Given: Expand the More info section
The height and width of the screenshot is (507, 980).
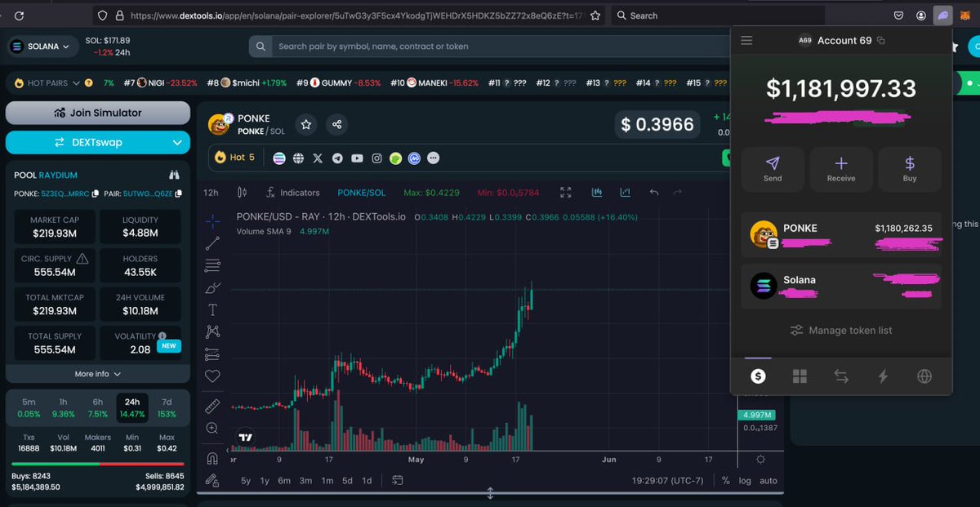Looking at the screenshot, I should 98,374.
